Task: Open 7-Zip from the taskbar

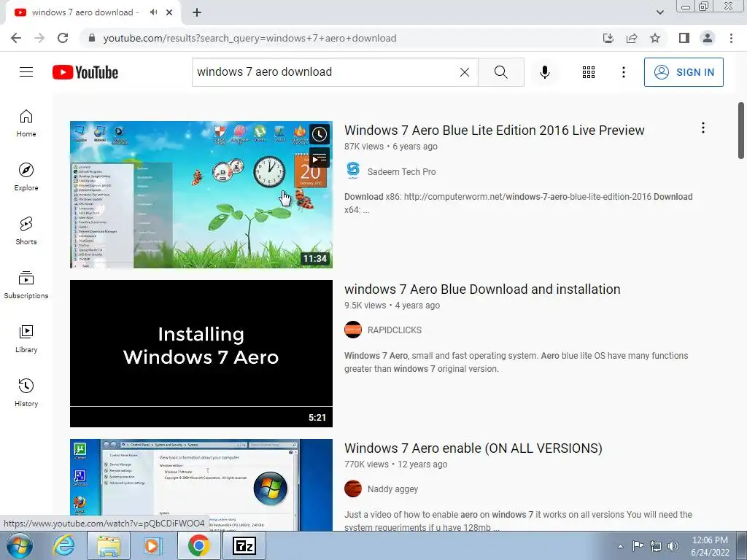Action: 244,545
